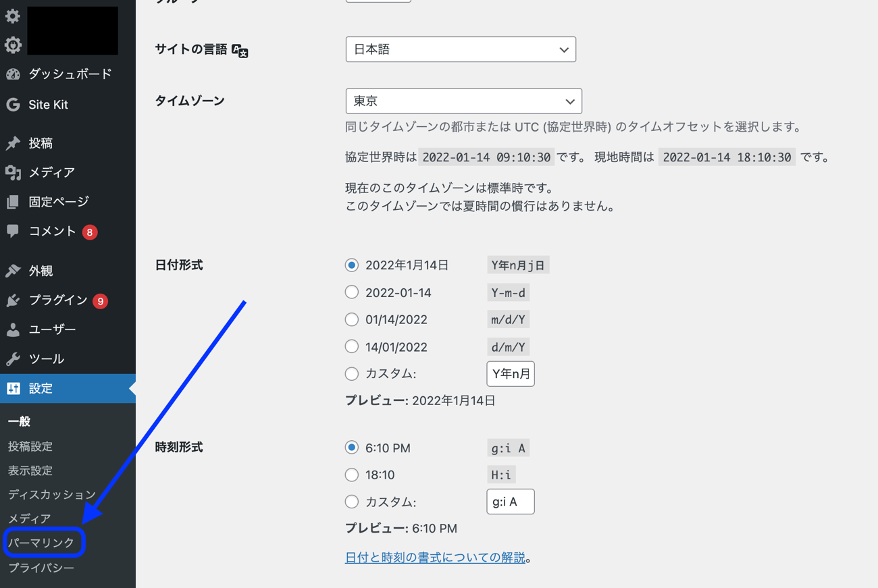
Task: Go to パーマリンク submenu
Action: 41,543
